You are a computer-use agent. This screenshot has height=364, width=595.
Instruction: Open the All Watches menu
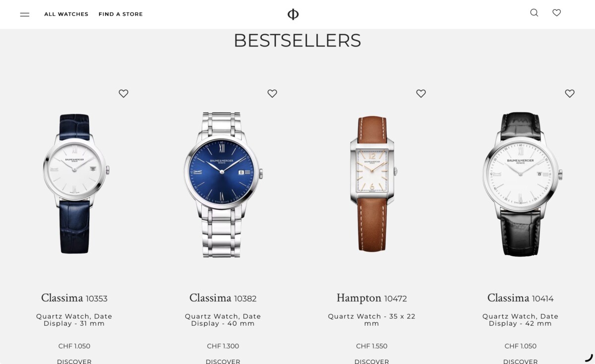coord(66,14)
